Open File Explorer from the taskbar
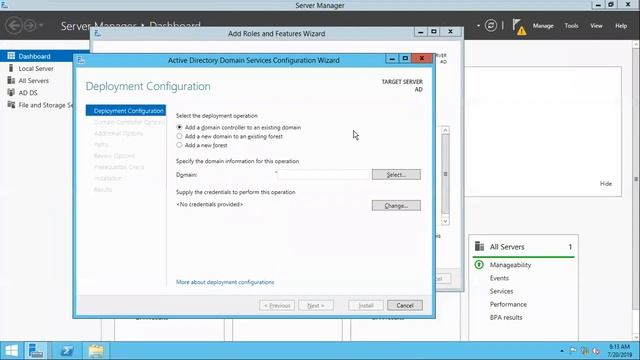The width and height of the screenshot is (640, 360). 96,351
